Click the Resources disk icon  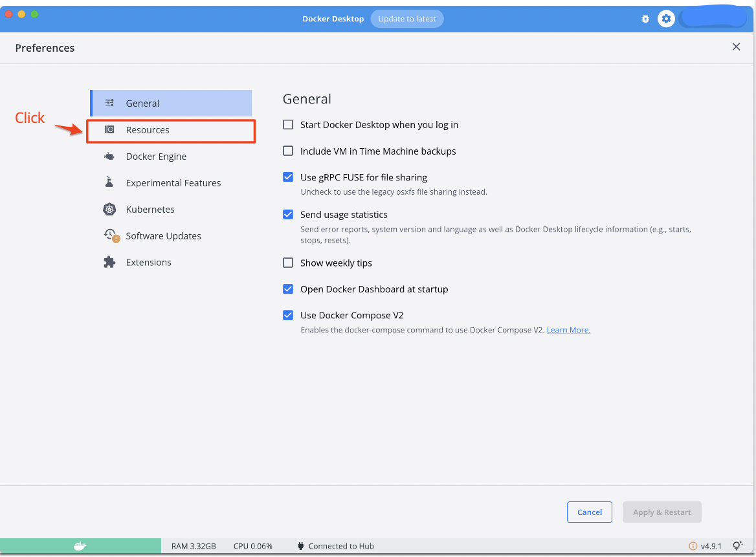tap(109, 129)
